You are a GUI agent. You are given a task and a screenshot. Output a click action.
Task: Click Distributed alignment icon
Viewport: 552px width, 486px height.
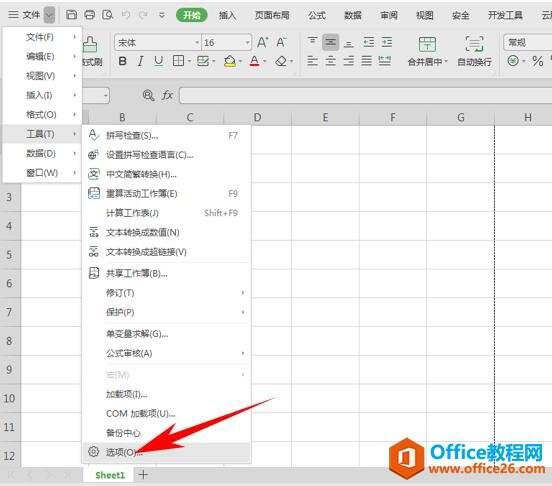tap(384, 61)
